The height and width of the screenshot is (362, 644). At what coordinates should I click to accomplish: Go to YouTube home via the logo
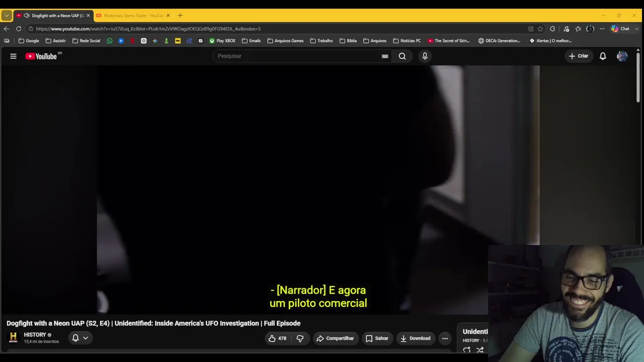[41, 56]
